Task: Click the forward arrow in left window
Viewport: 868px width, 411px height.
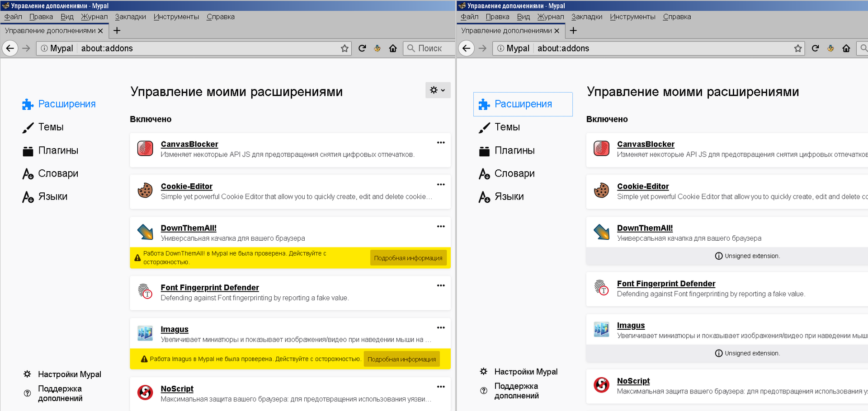Action: 26,48
